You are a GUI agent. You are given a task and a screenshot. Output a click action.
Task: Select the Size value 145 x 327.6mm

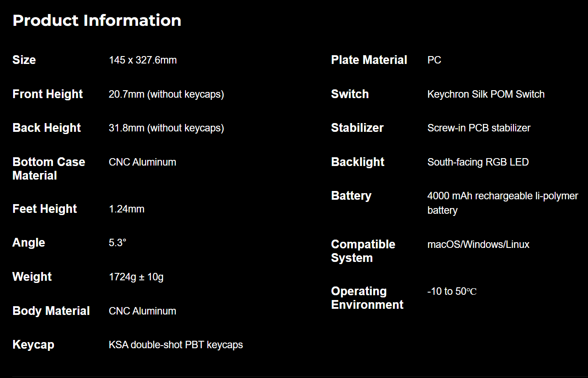pyautogui.click(x=143, y=60)
